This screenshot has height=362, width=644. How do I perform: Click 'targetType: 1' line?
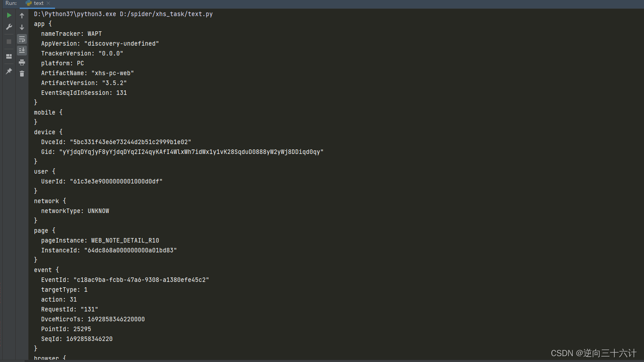tap(64, 290)
